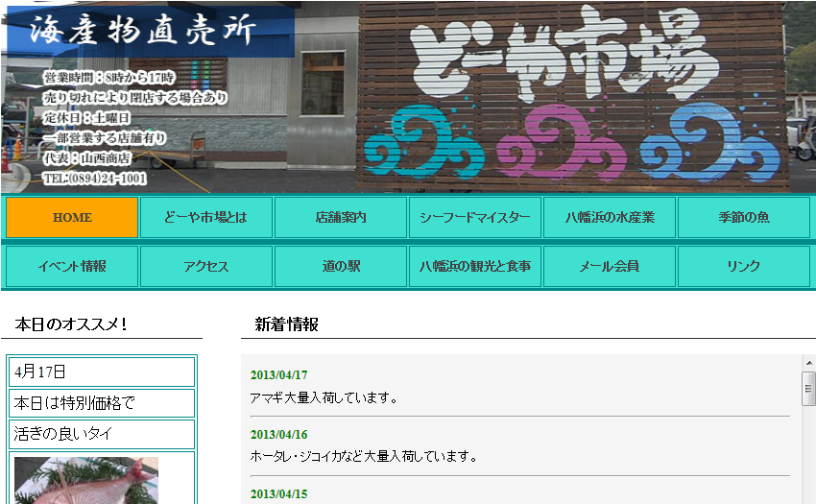This screenshot has width=816, height=504.
Task: Click the 海産物直売所 title banner
Action: point(144,31)
